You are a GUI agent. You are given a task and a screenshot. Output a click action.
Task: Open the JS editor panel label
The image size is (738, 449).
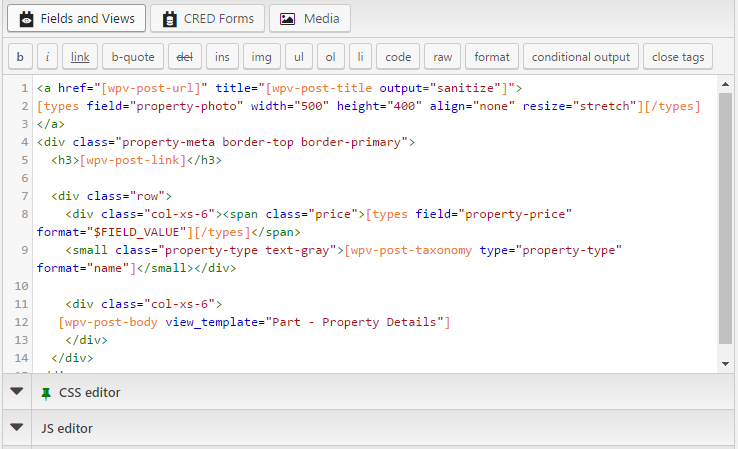67,428
